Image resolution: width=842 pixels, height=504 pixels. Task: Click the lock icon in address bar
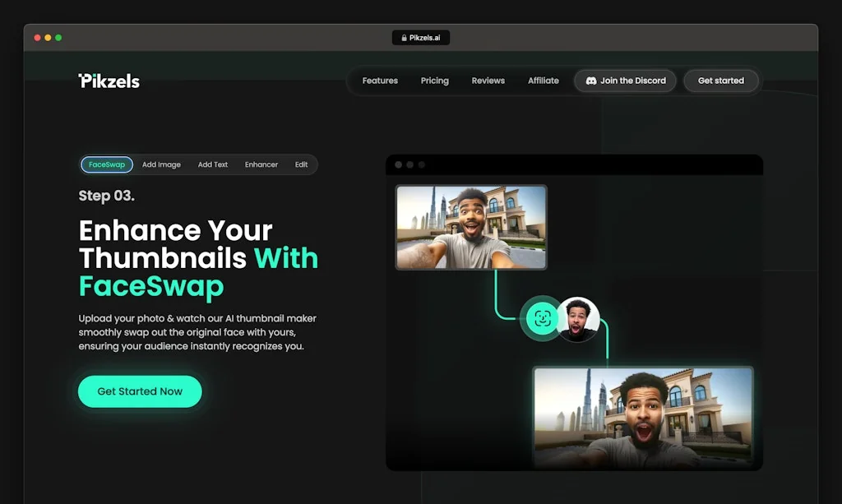pyautogui.click(x=403, y=38)
